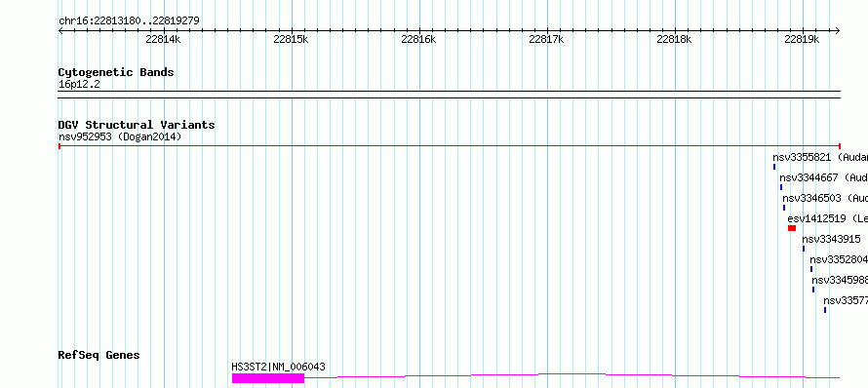868x388 pixels.
Task: Click the nsv952953 (Dogan2014) variant label
Action: (120, 136)
